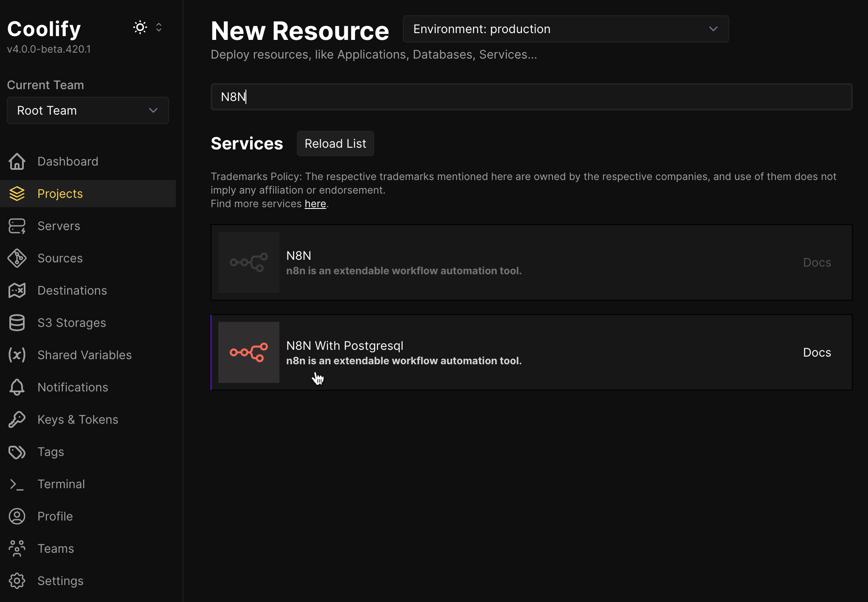Open Tags menu item

(x=88, y=452)
